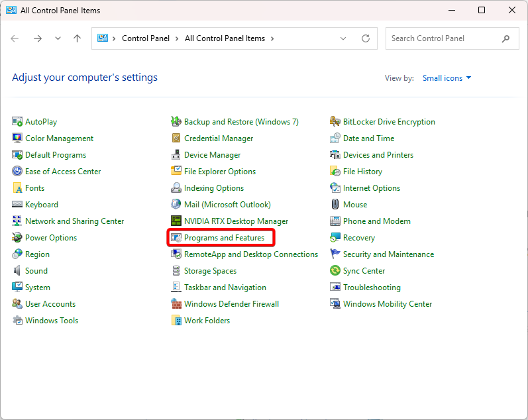Click the User Accounts icon

click(x=17, y=303)
